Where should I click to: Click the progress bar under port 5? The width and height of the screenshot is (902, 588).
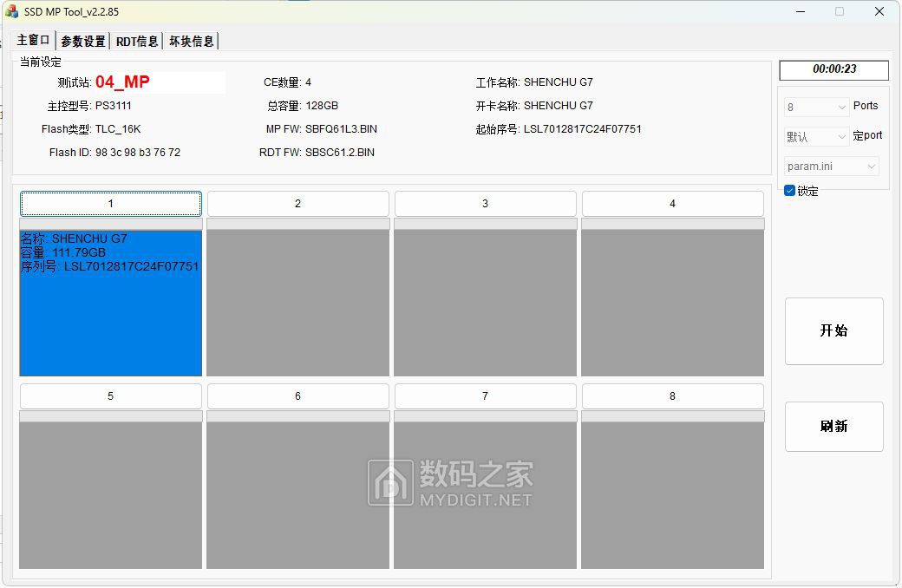point(110,416)
